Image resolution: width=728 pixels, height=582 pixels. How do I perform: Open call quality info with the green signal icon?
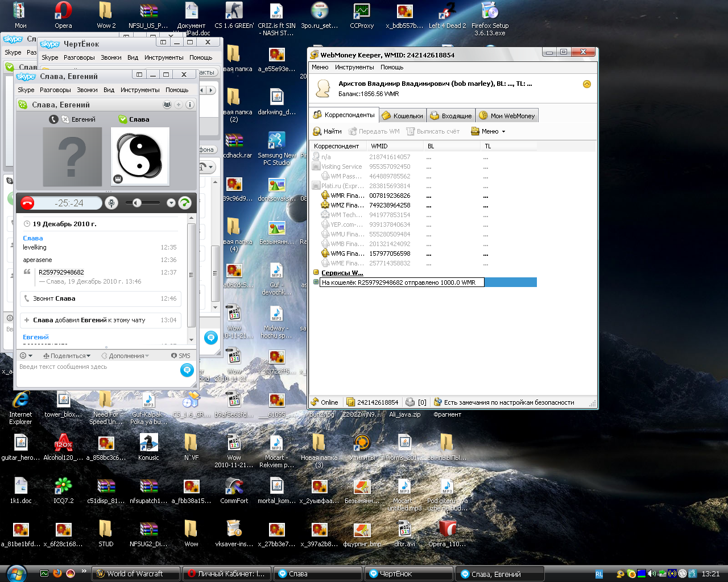184,203
